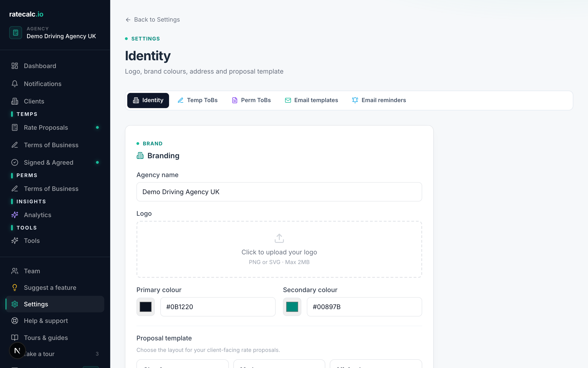Open the Team page
The image size is (588, 368).
click(x=55, y=271)
